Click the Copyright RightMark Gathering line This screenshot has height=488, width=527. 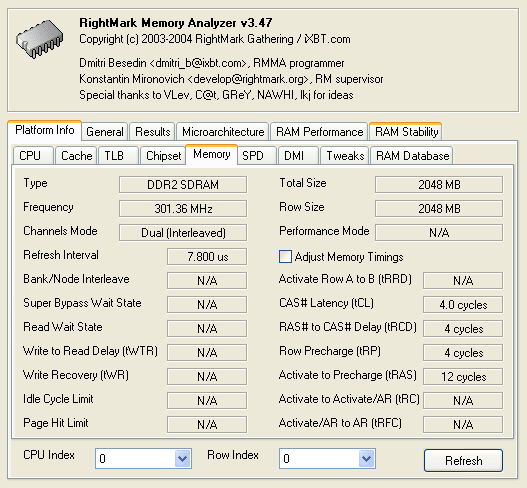215,39
